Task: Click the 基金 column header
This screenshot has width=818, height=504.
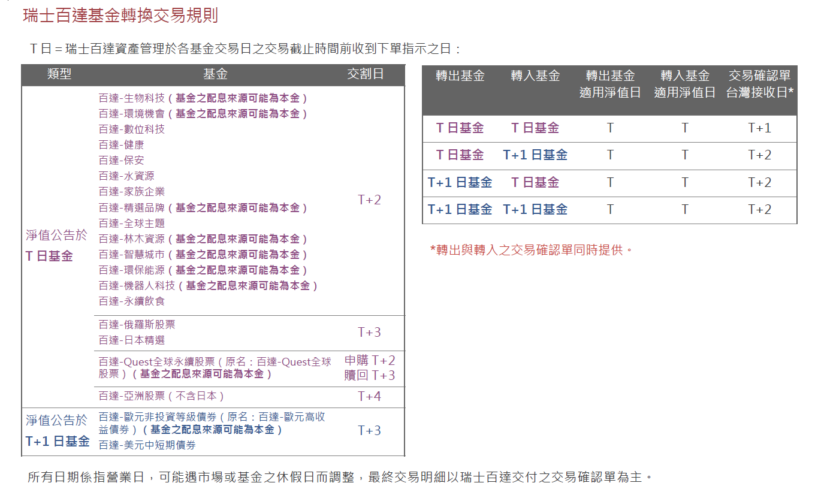Action: [215, 74]
